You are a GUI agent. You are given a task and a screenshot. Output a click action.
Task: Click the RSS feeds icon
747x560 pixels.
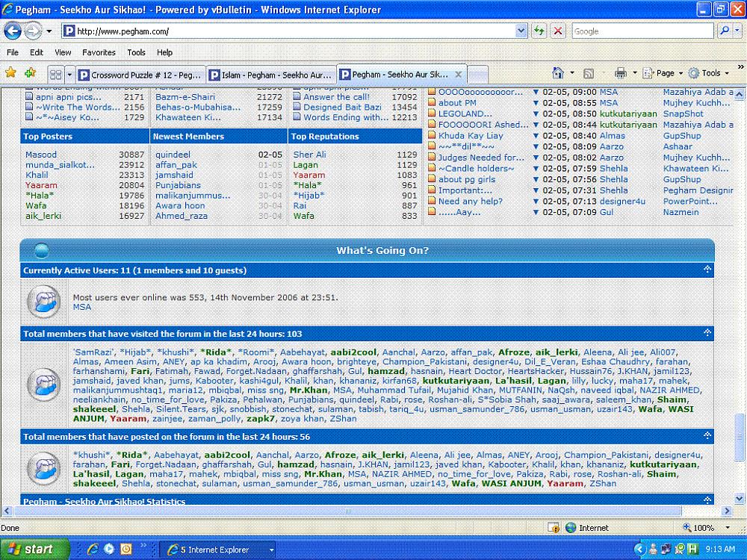tap(589, 73)
